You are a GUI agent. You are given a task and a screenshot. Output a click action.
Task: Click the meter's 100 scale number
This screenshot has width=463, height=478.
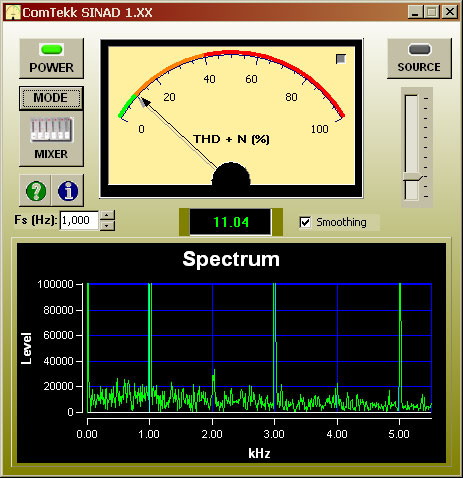[319, 129]
